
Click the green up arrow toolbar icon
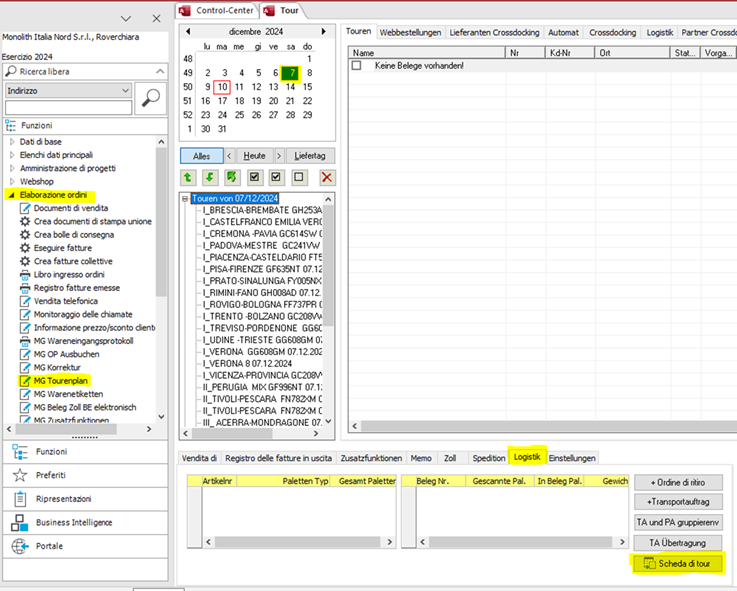188,177
